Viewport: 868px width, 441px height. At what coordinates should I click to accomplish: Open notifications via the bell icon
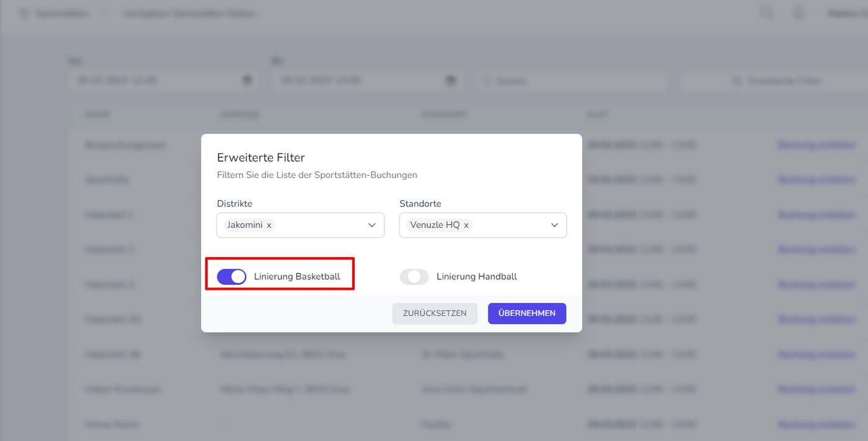799,13
